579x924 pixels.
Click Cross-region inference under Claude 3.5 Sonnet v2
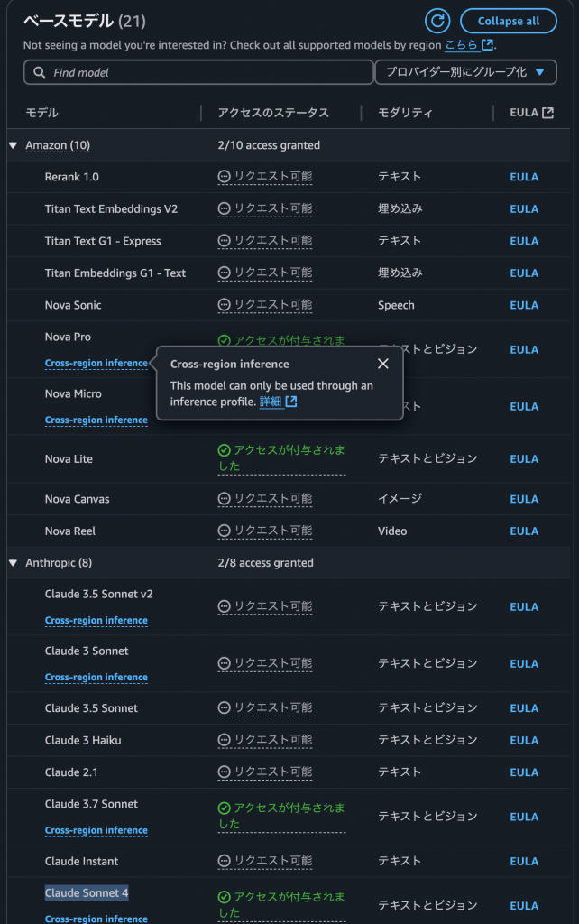pyautogui.click(x=96, y=620)
